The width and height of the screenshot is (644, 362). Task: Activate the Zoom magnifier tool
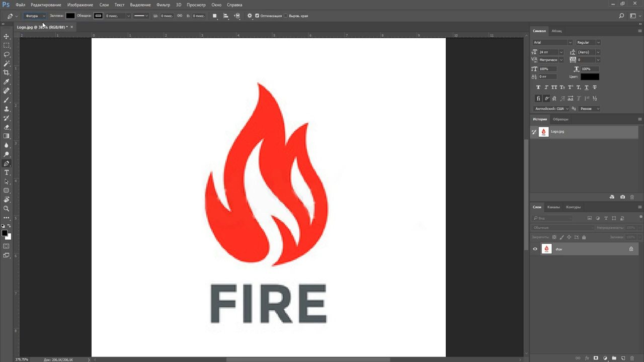click(x=7, y=209)
